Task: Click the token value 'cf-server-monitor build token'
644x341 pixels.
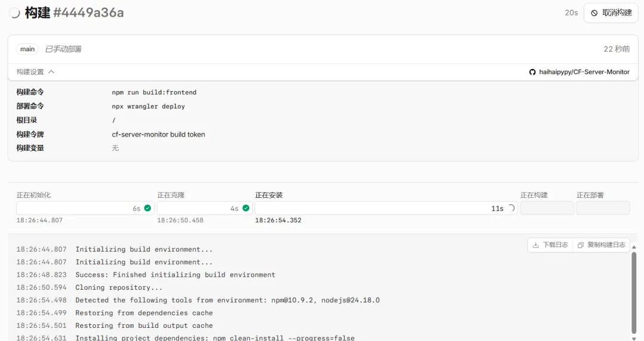Action: (159, 134)
